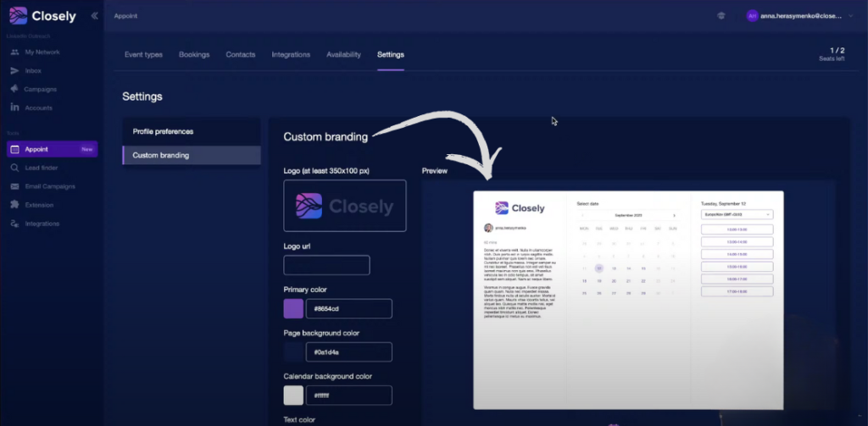Open Extension via the puzzle-piece icon
Screen dimensions: 868x426
tap(14, 205)
